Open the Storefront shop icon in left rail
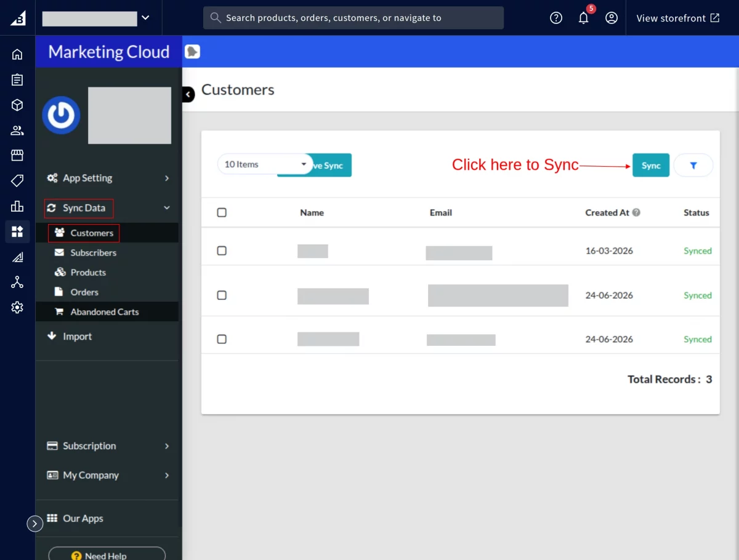Viewport: 739px width, 560px height. 17,155
